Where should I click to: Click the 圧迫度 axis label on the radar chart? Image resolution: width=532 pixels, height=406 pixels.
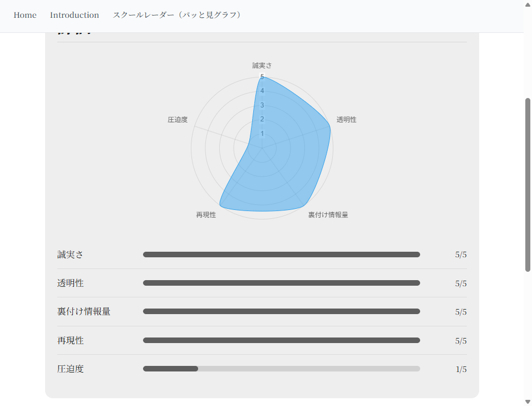coord(177,119)
